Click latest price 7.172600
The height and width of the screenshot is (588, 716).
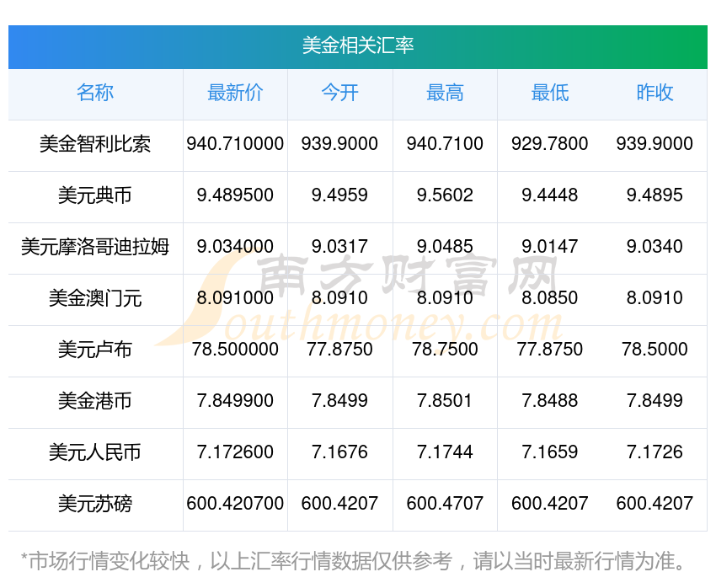(235, 452)
